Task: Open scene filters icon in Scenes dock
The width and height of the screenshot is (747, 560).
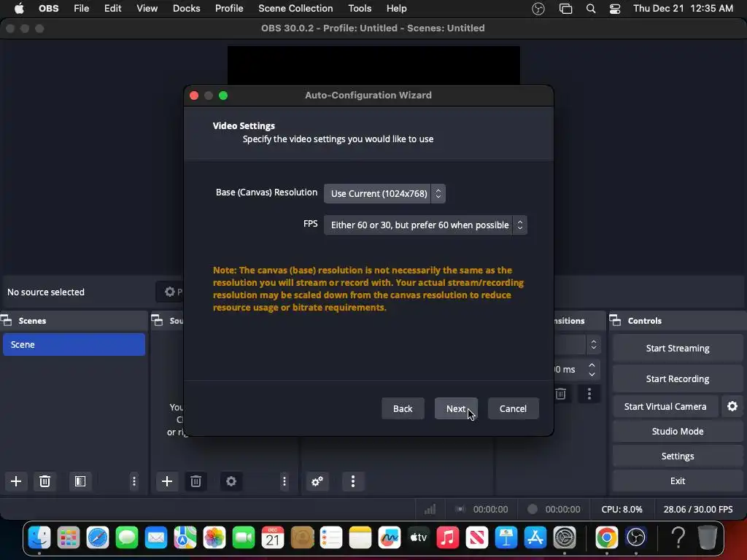Action: [80, 481]
